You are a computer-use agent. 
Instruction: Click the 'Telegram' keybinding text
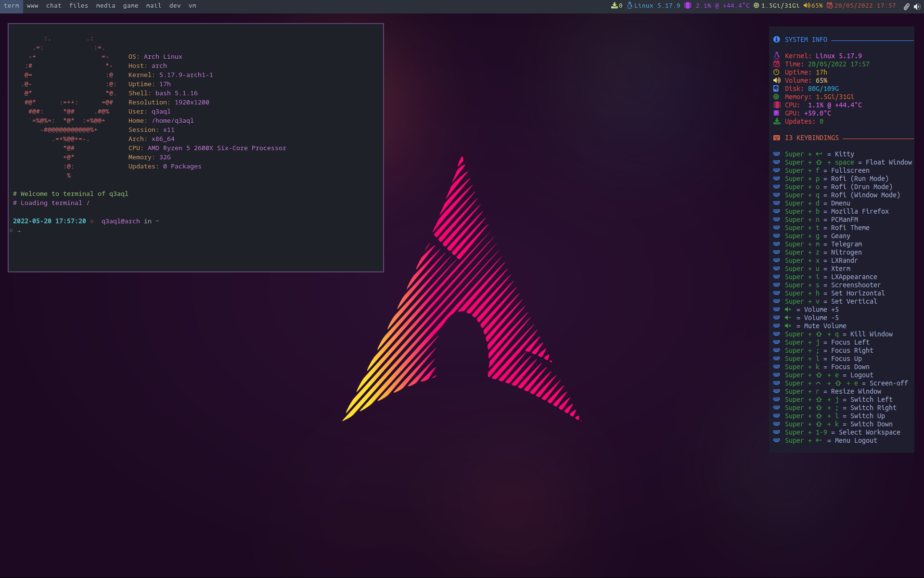(x=846, y=244)
